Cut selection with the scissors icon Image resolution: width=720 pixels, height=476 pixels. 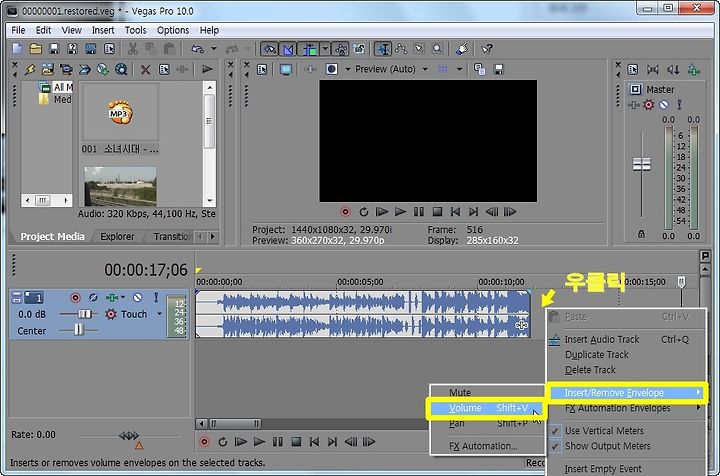133,49
